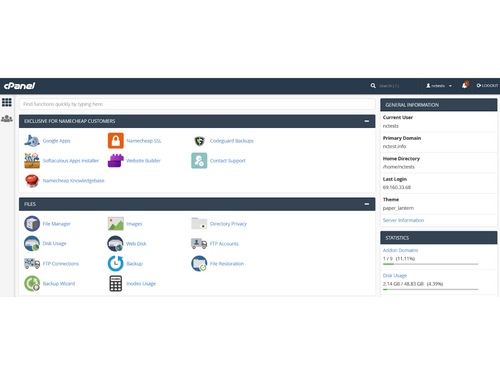Click the '/home/nctests' home directory text
This screenshot has height=375, width=500.
coord(399,167)
